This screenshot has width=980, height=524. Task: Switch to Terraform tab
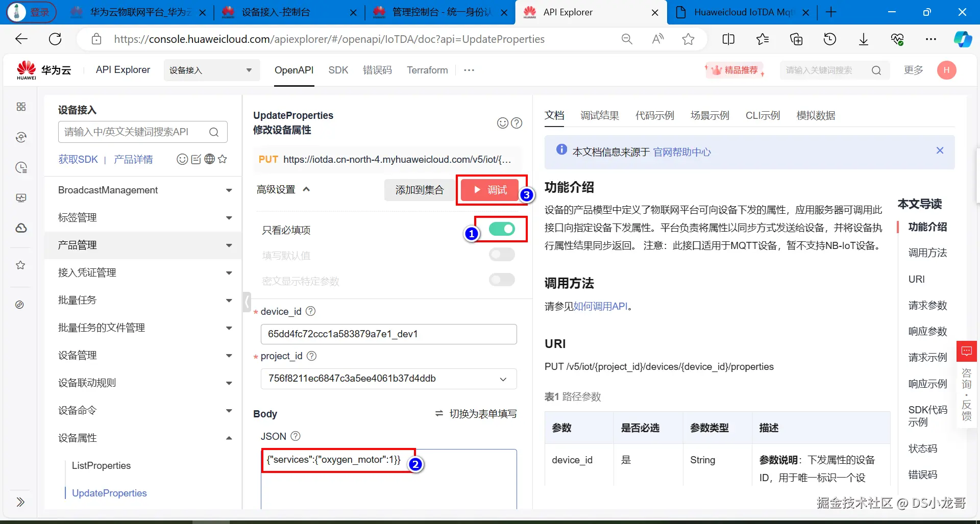coord(427,70)
